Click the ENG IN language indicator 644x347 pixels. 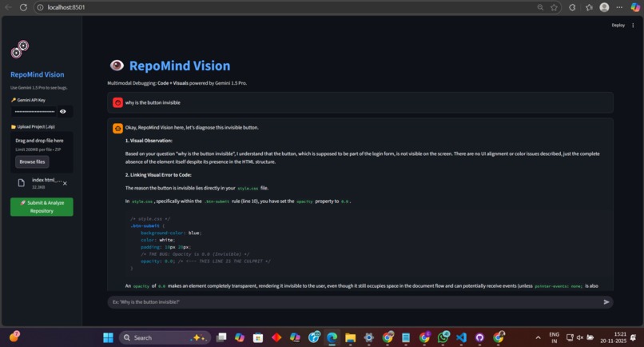[x=554, y=338]
